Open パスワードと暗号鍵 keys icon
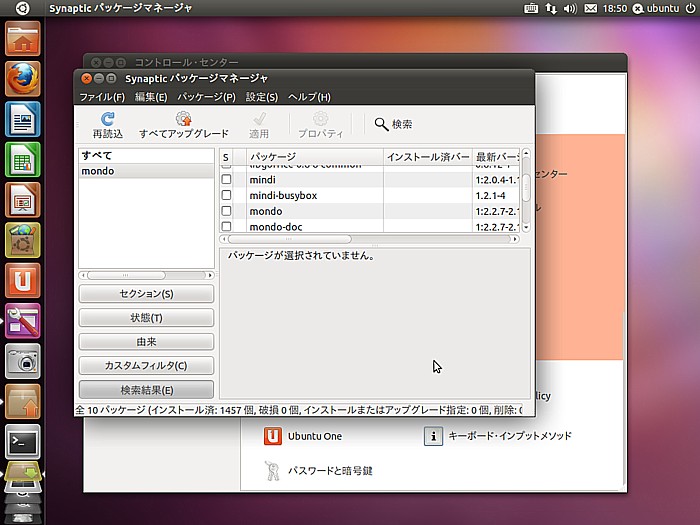The image size is (700, 525). (272, 470)
